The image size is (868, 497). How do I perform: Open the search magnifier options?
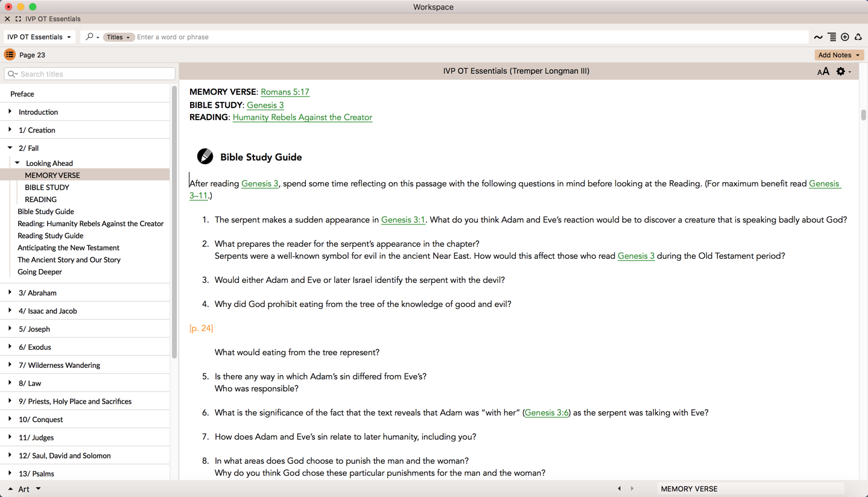pos(92,37)
